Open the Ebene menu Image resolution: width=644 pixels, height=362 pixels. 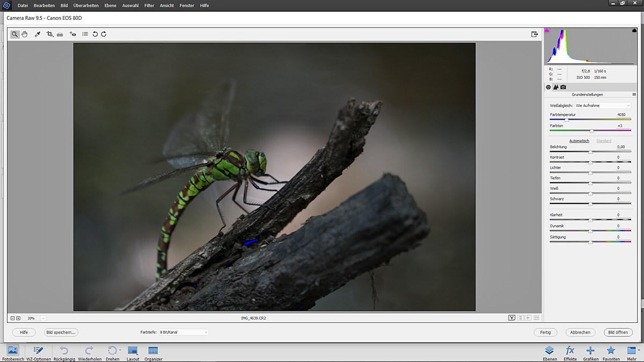point(111,5)
